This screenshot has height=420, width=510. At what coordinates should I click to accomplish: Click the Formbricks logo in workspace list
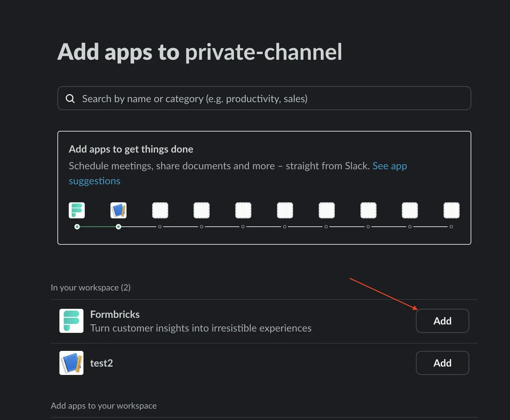point(71,321)
